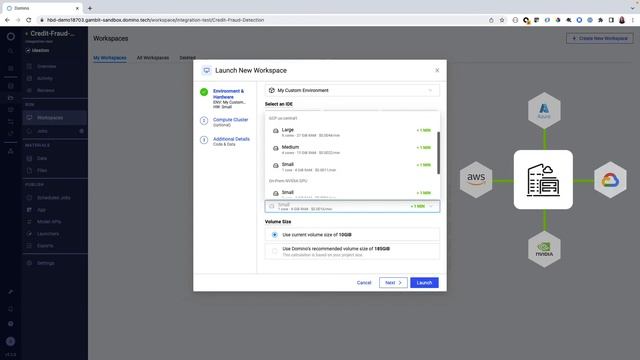Click the share icon in the address bar

[491, 20]
